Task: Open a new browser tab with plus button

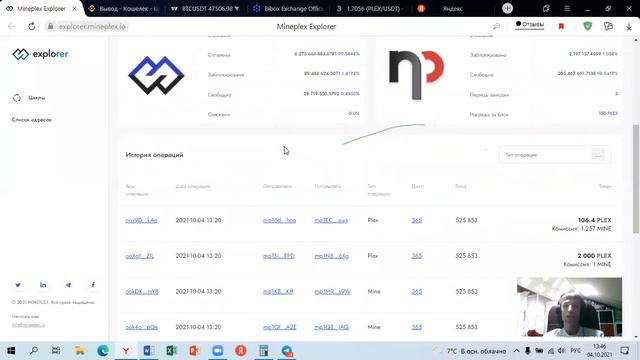Action: tap(507, 8)
